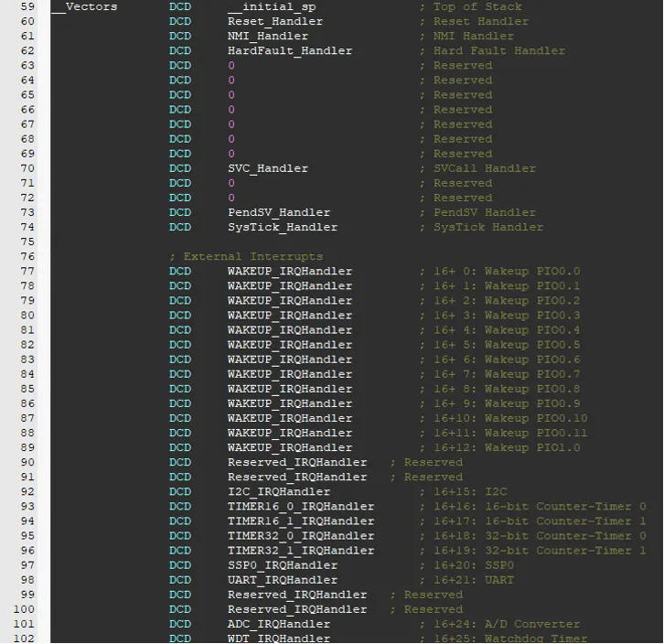Click the I2C_IRQHandler entry
The width and height of the screenshot is (664, 644).
pyautogui.click(x=278, y=491)
